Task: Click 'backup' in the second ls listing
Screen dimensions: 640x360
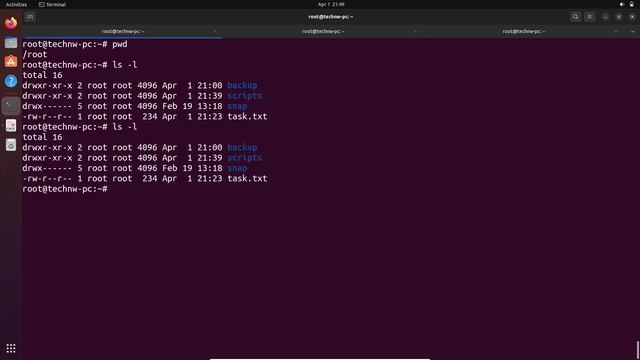Action: coord(242,147)
